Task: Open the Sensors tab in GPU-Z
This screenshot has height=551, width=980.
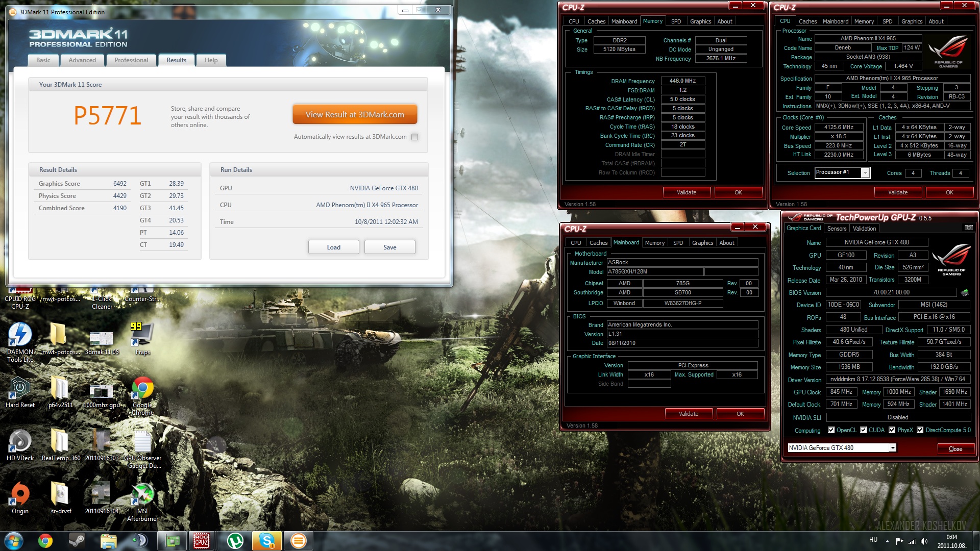Action: (837, 229)
